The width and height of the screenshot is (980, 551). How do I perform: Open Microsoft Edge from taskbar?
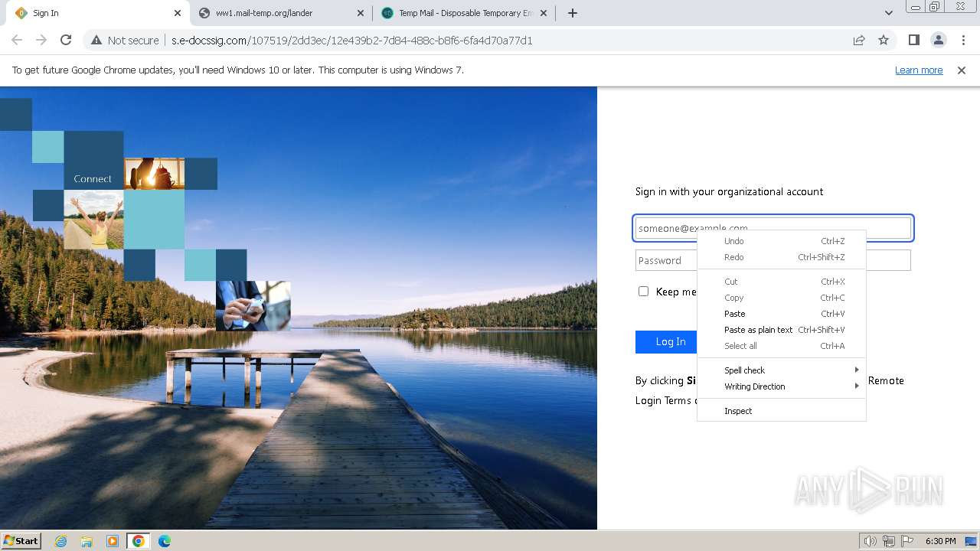point(165,541)
